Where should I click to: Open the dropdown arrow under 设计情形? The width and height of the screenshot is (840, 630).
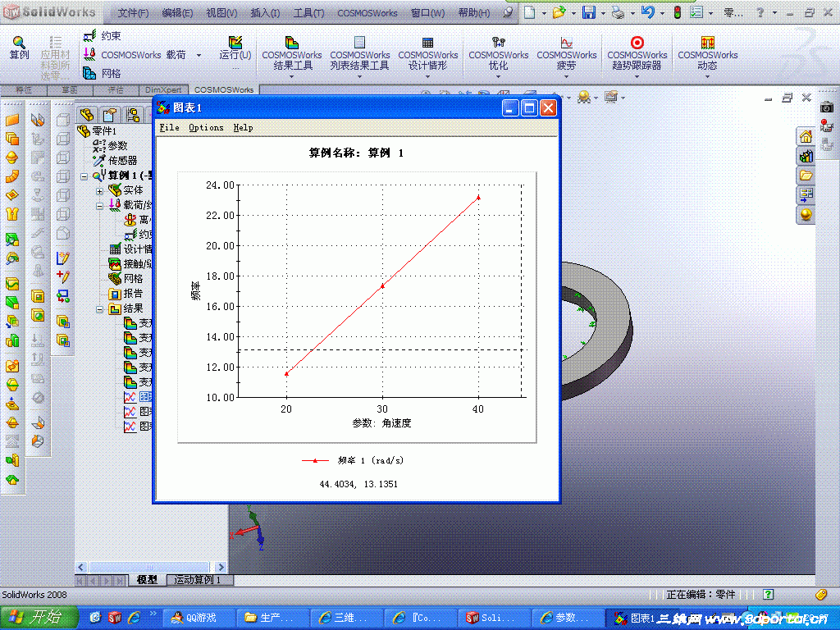tap(427, 76)
